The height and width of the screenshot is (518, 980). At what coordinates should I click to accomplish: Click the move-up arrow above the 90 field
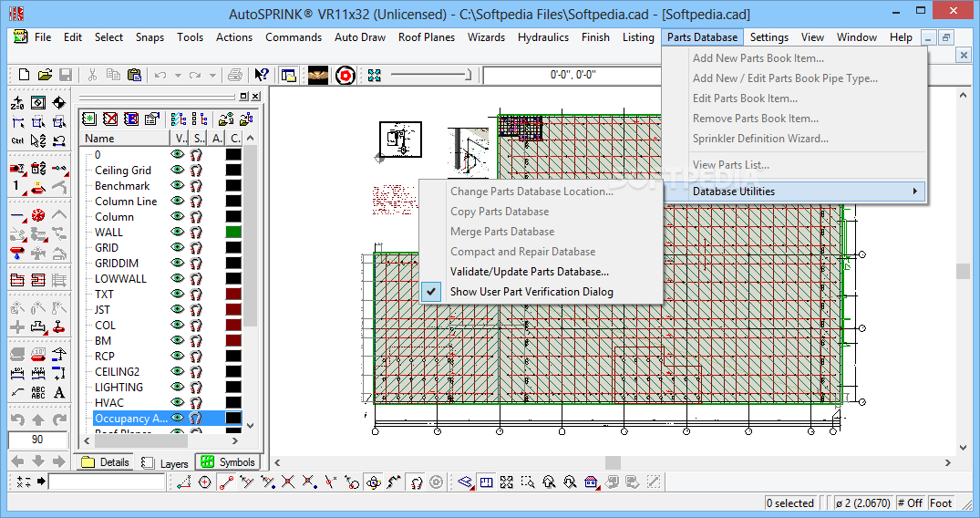click(x=38, y=420)
